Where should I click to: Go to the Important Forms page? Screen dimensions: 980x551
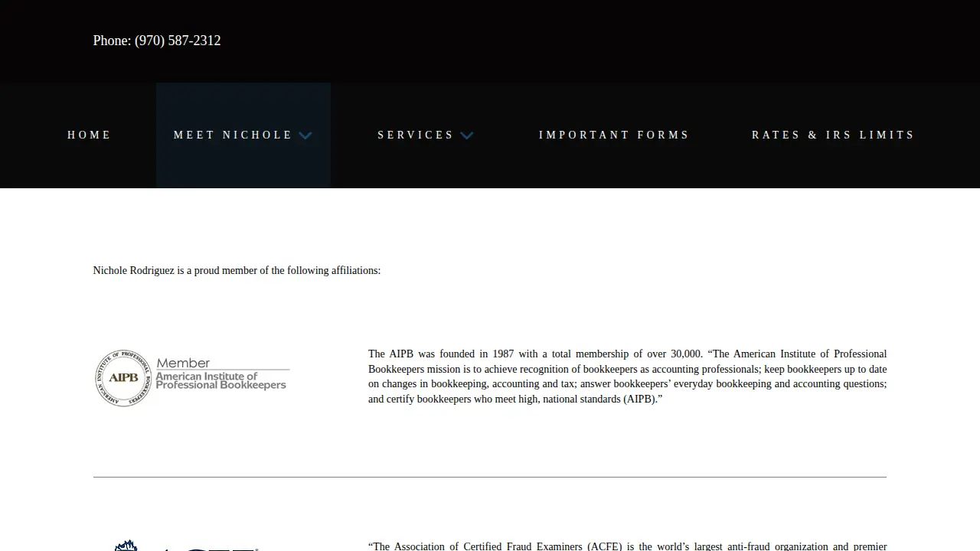pos(614,135)
